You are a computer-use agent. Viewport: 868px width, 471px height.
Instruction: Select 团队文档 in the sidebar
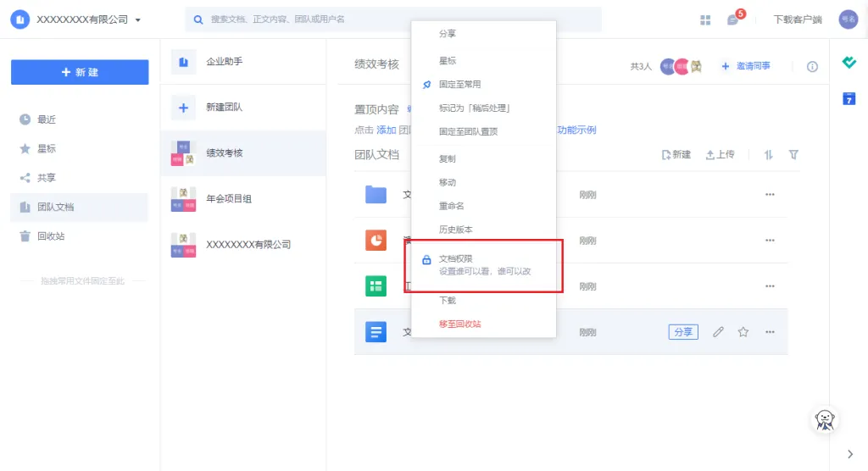(x=79, y=207)
